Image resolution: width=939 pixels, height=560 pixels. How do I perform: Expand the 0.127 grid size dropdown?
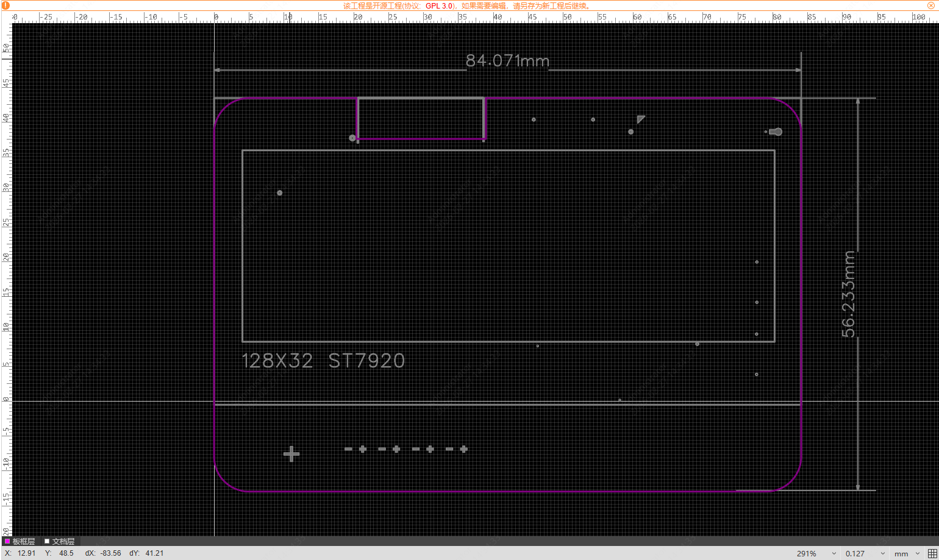click(882, 553)
